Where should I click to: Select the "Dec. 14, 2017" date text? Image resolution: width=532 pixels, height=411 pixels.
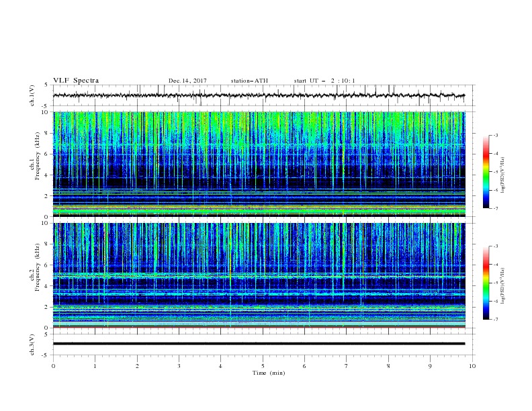click(187, 81)
